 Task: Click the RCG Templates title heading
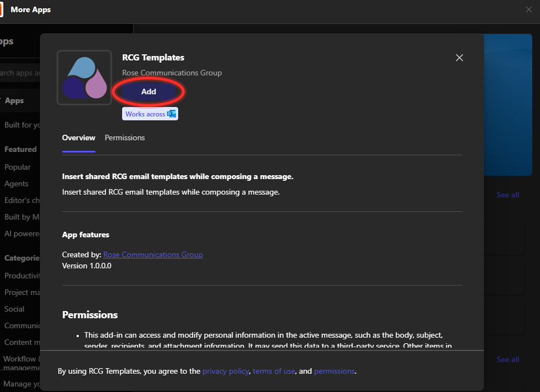pyautogui.click(x=153, y=58)
